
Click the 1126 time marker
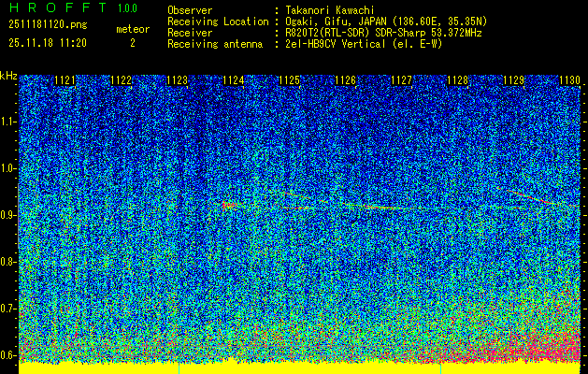pyautogui.click(x=345, y=80)
